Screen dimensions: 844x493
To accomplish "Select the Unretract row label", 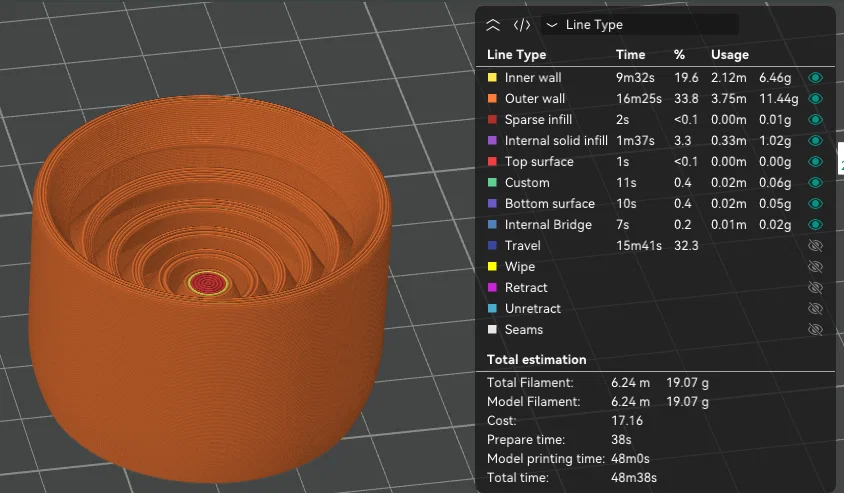I will pos(532,308).
